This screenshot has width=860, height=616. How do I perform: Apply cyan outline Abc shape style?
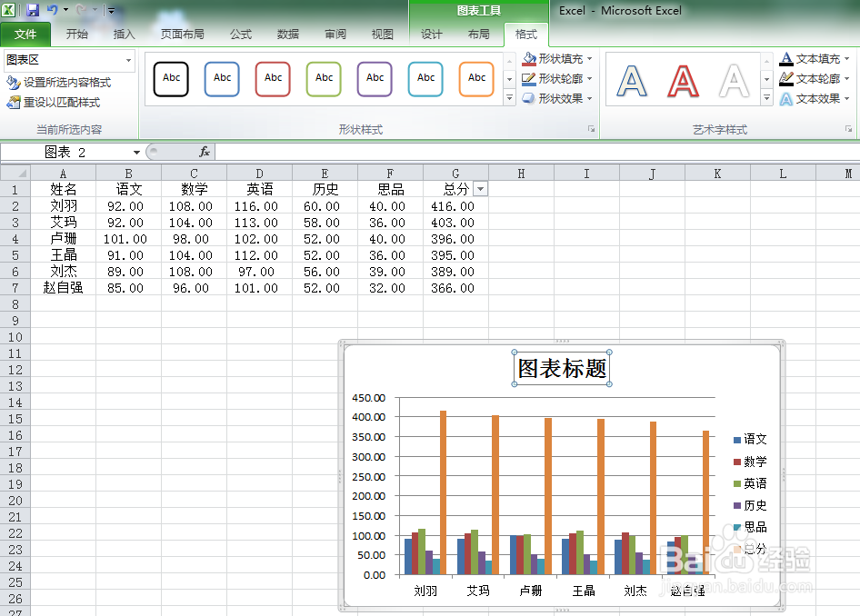[x=425, y=79]
